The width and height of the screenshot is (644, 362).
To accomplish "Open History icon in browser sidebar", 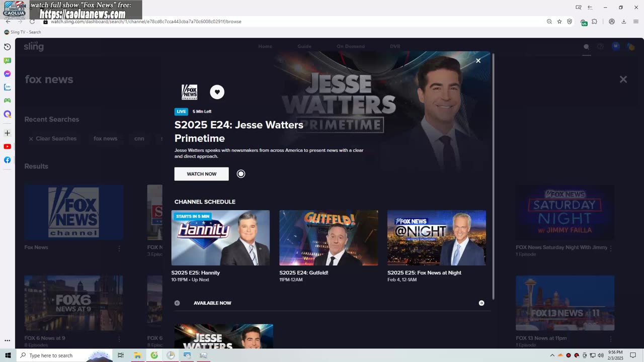I will [x=7, y=47].
